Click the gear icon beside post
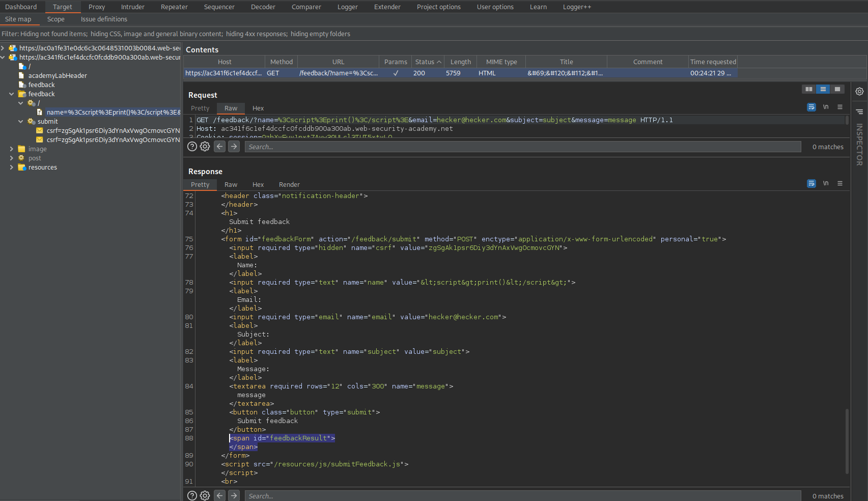The height and width of the screenshot is (501, 868). point(21,158)
